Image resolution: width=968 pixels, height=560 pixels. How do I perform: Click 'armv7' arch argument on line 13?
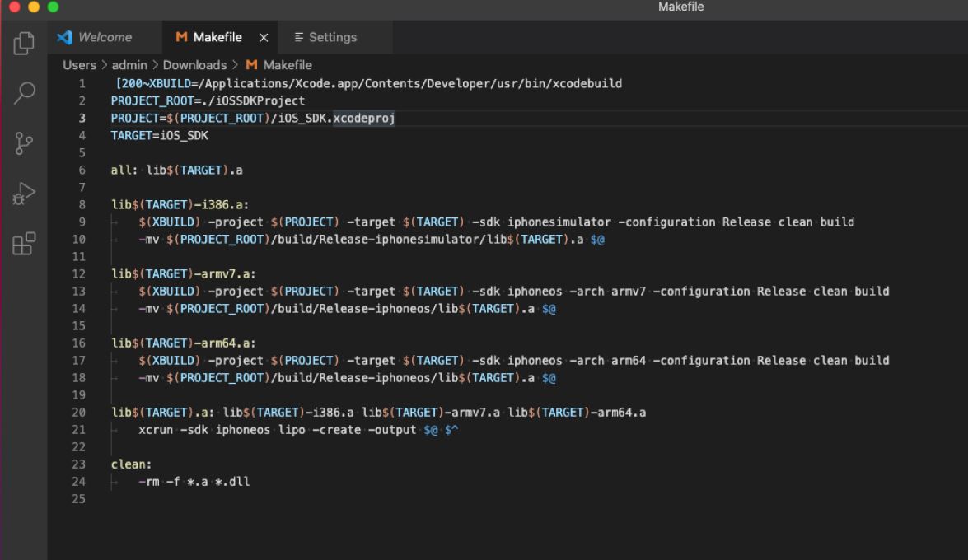628,291
